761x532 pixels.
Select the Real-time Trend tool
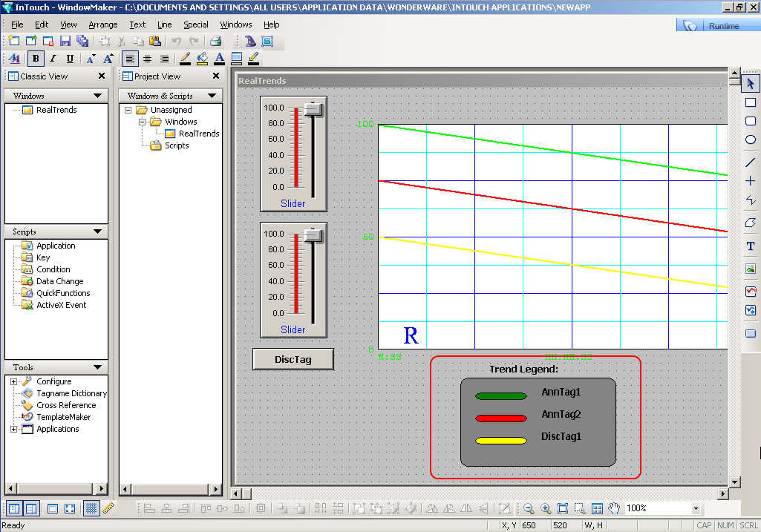coord(751,292)
